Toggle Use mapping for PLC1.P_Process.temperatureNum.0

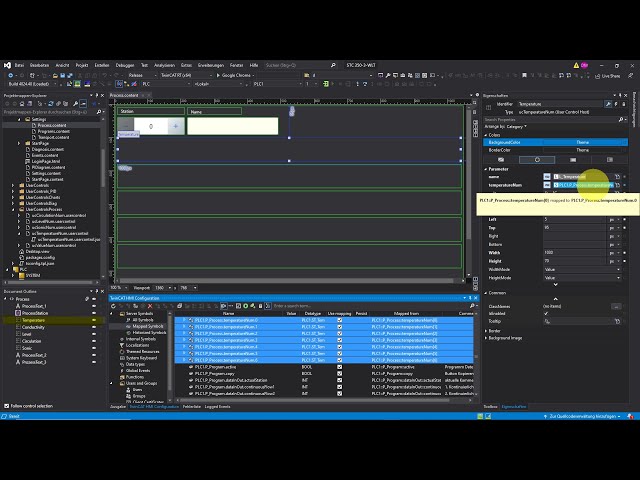pyautogui.click(x=340, y=320)
